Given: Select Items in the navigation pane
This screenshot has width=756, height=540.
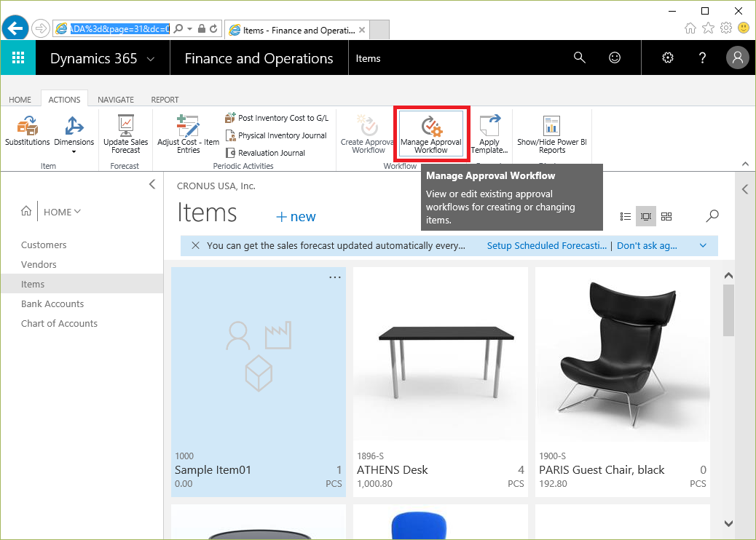Looking at the screenshot, I should 82,284.
